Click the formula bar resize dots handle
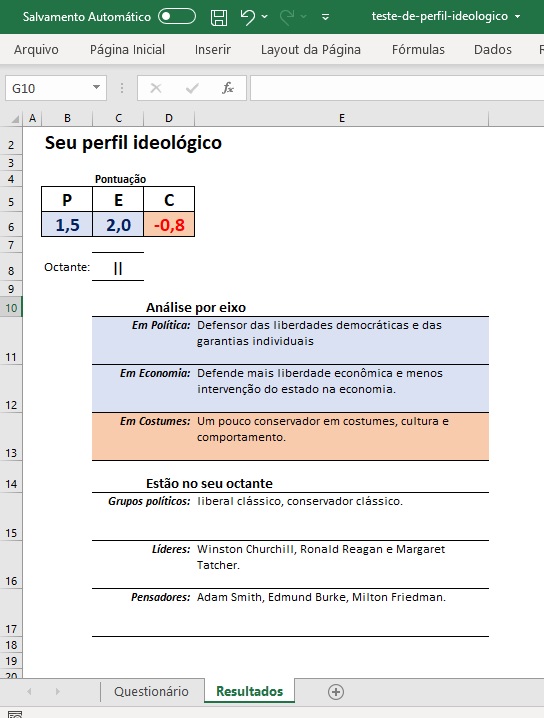544x718 pixels. click(x=122, y=88)
